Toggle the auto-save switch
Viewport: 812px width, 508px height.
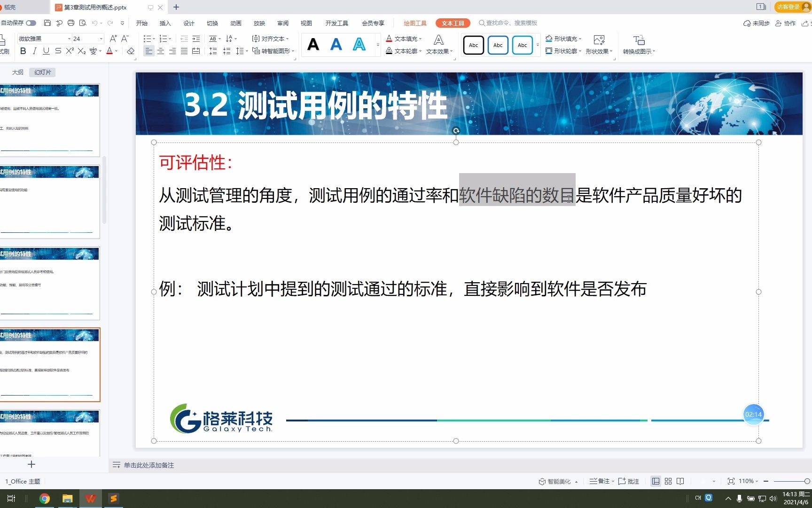tap(31, 23)
